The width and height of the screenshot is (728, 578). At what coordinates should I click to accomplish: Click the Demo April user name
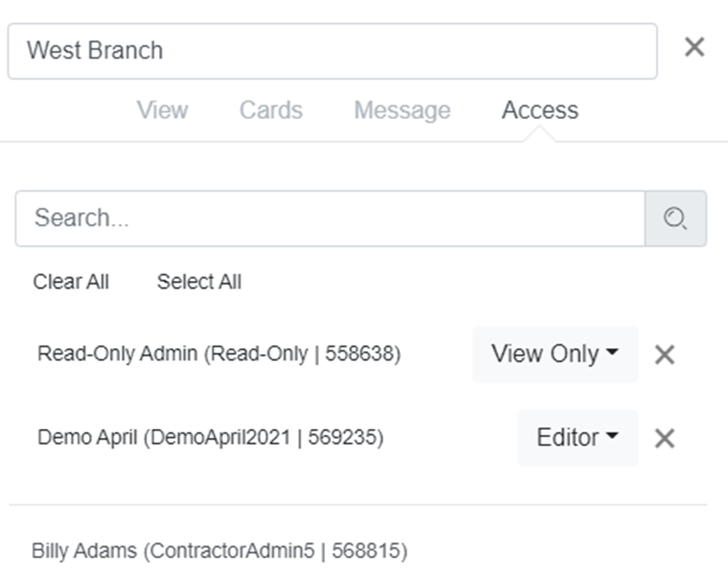click(x=87, y=438)
